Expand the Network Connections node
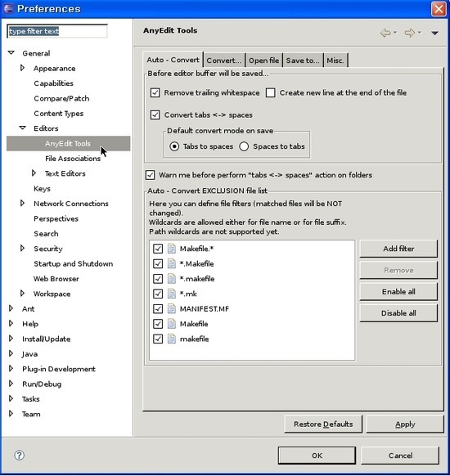The height and width of the screenshot is (476, 450). 22,203
